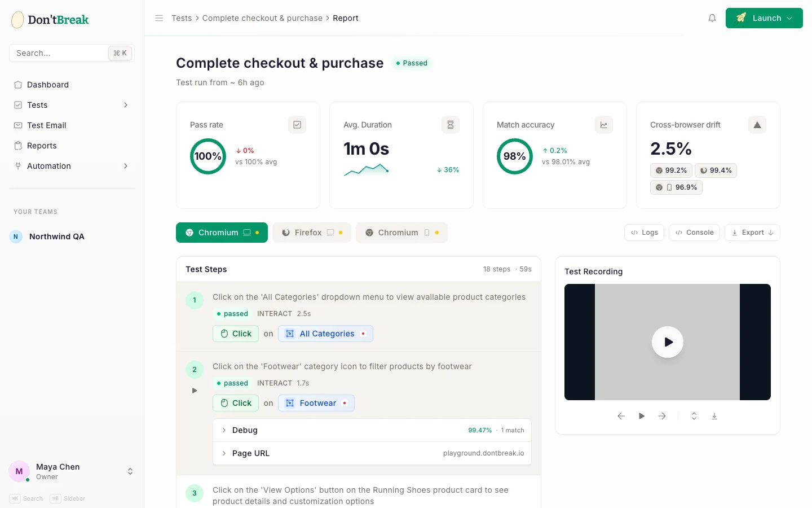Viewport: 812px width, 508px height.
Task: Open the Logs view
Action: [645, 233]
